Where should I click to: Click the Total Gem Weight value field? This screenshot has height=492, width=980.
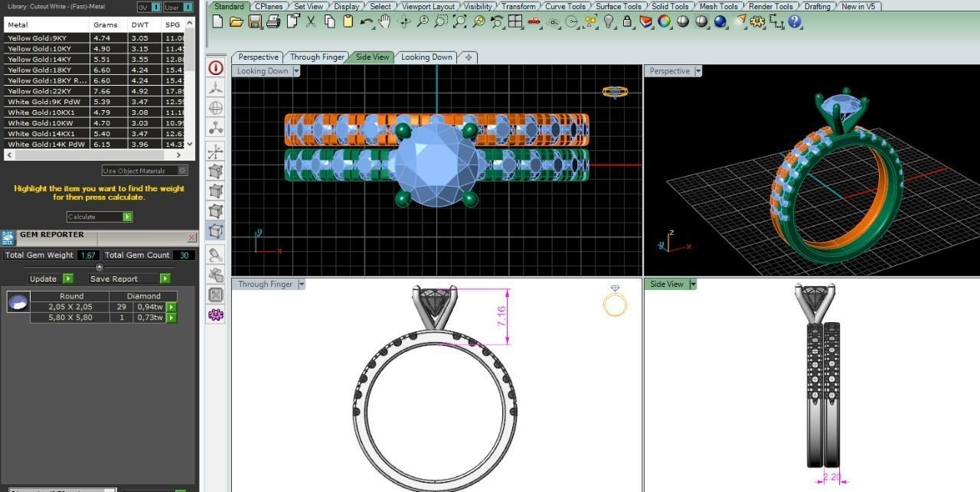[x=89, y=255]
